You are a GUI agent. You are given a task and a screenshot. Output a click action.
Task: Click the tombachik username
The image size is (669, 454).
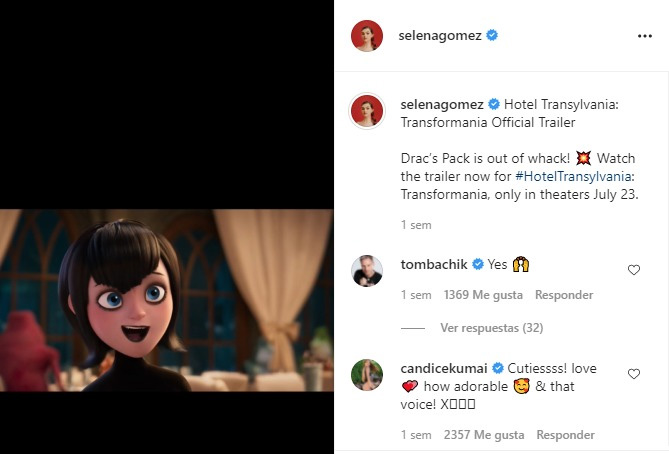pyautogui.click(x=434, y=264)
